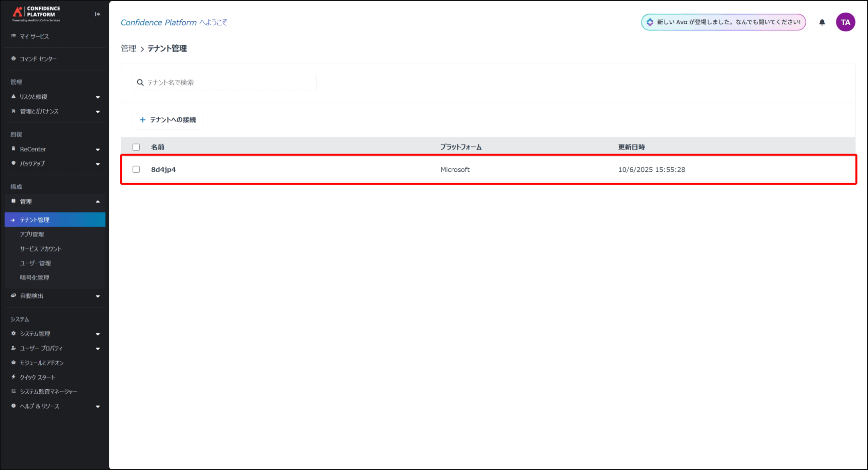This screenshot has width=868, height=470.
Task: Expand the ReCenter menu arrow
Action: [98, 149]
